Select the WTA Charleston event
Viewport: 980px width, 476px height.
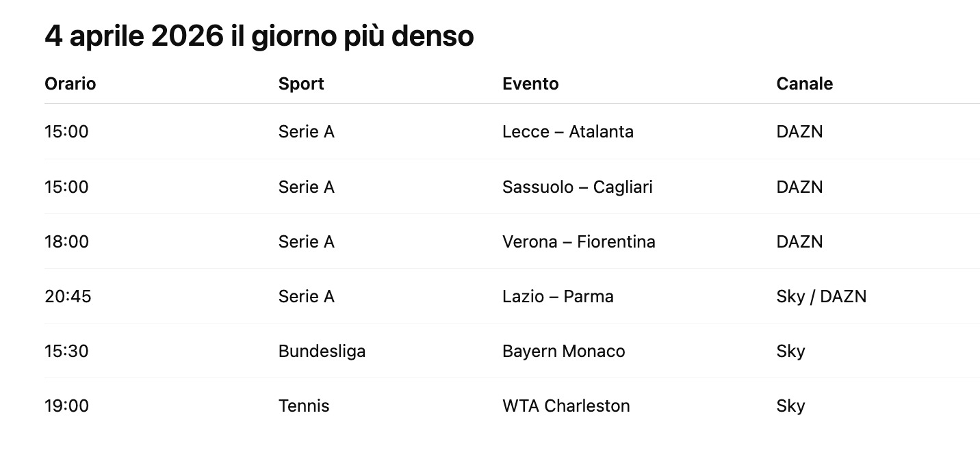566,406
